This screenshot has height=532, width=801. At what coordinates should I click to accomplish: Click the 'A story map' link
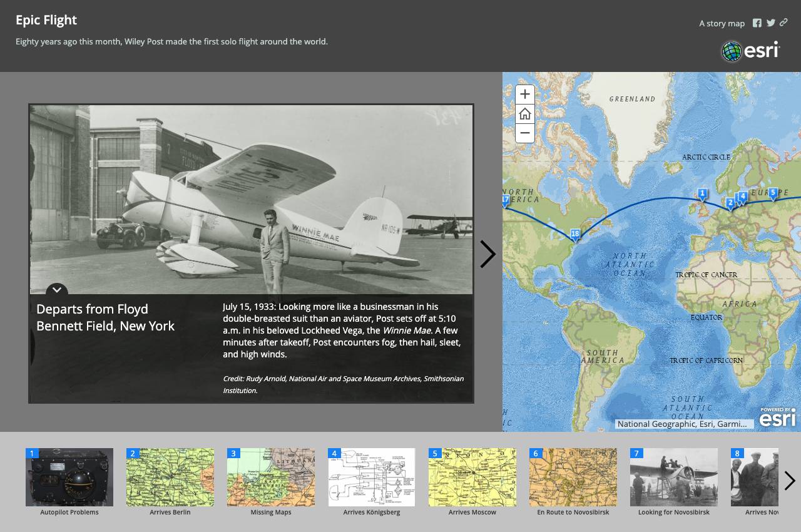click(722, 24)
